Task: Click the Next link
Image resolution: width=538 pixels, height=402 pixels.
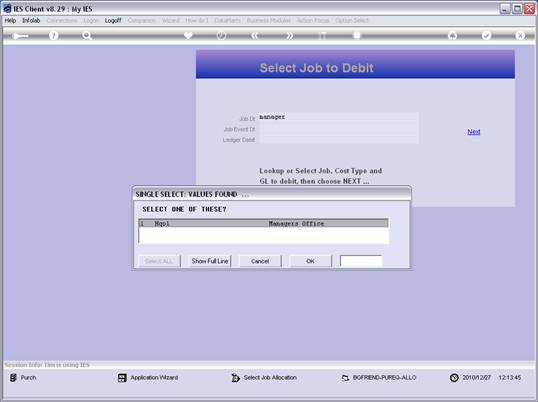Action: point(473,132)
